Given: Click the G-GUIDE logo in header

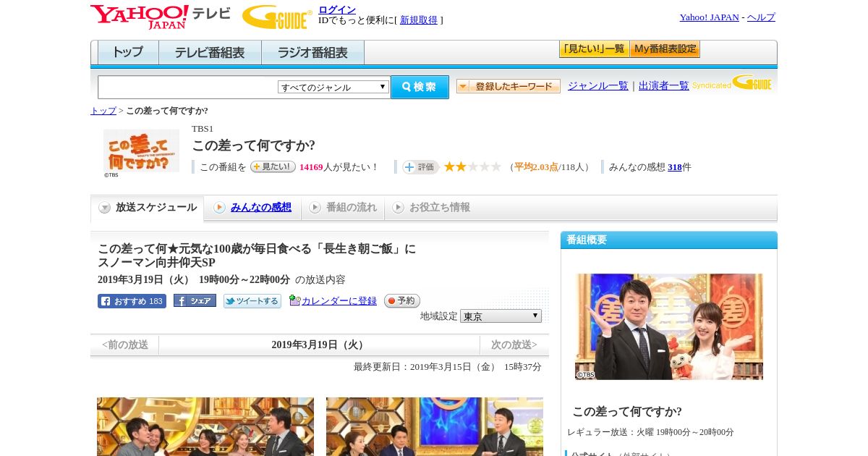Looking at the screenshot, I should pos(277,17).
